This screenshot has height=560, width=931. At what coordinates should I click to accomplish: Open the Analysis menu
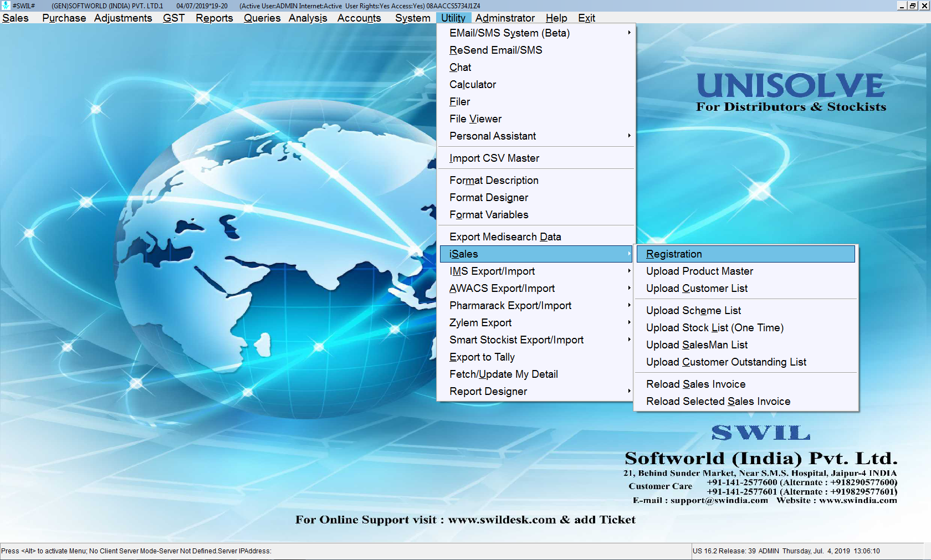click(x=308, y=18)
